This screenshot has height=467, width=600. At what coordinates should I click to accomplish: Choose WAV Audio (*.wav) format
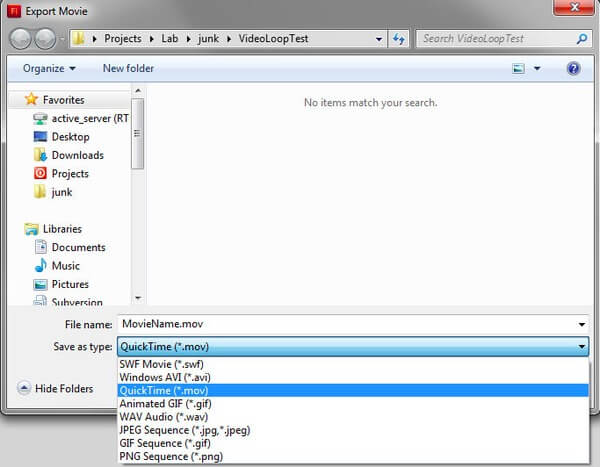(x=353, y=417)
